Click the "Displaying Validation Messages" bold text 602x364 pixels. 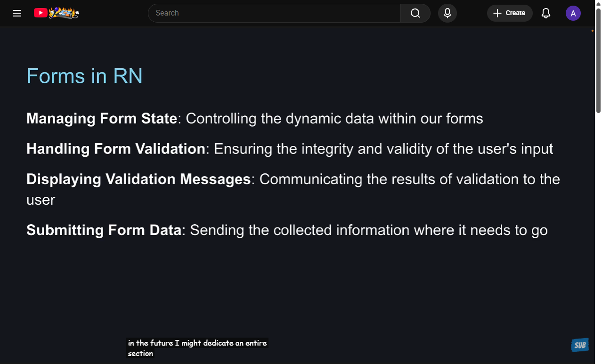(138, 179)
